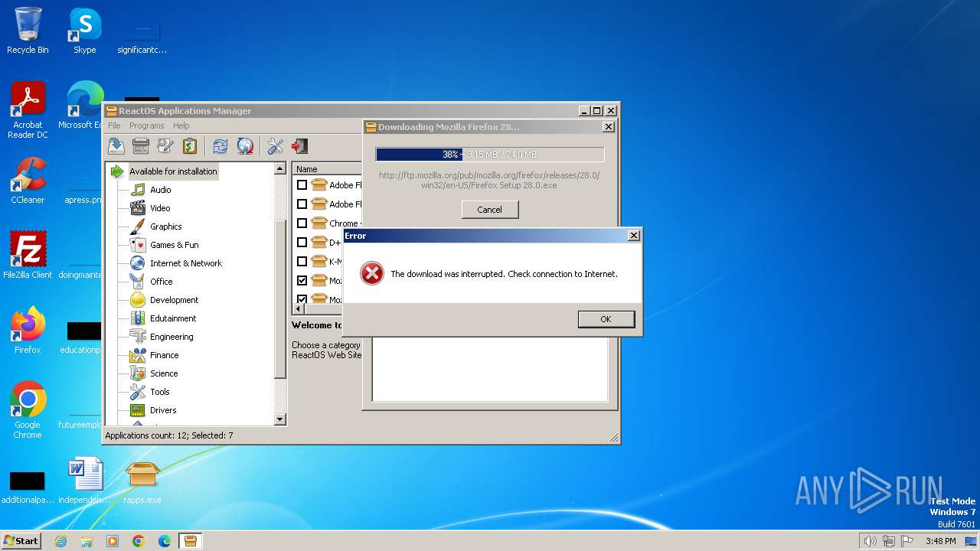
Task: Click the Exit toolbar icon with red arrow
Action: [x=300, y=146]
